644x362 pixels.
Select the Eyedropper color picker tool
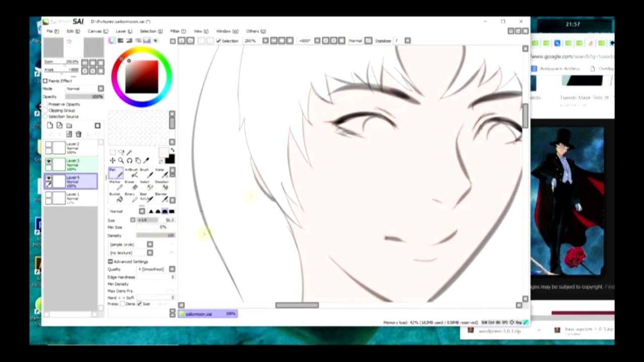(x=146, y=160)
